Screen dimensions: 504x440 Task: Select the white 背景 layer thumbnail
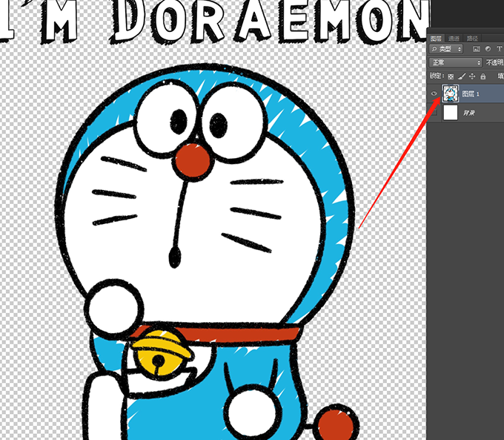tap(451, 113)
